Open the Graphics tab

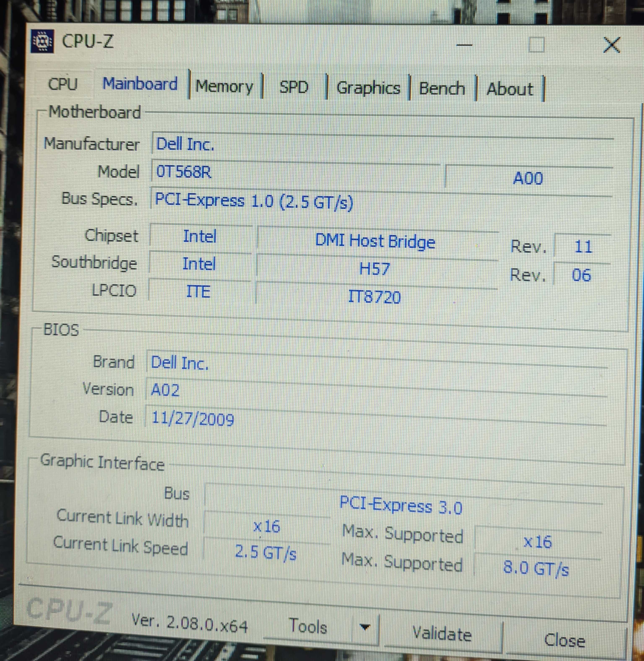[368, 88]
